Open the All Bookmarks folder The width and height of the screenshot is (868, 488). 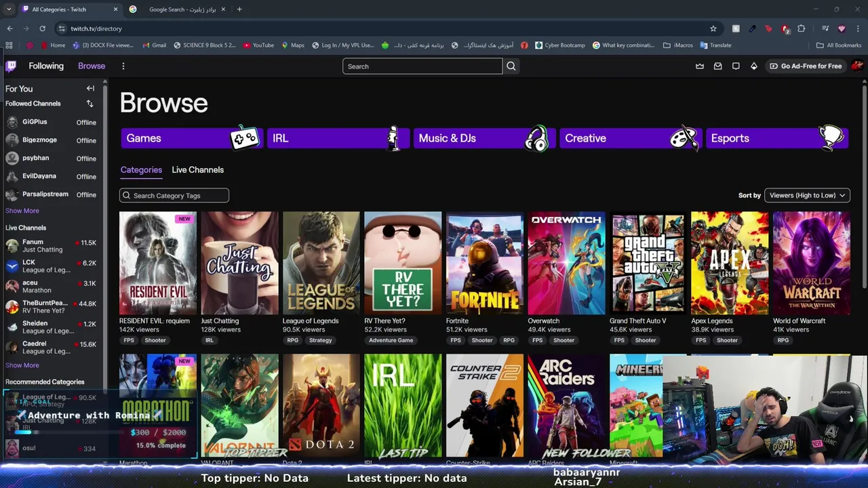pos(839,45)
